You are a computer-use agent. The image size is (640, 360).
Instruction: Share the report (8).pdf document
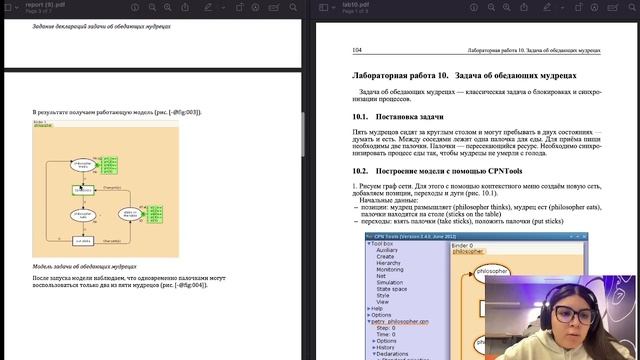[185, 7]
